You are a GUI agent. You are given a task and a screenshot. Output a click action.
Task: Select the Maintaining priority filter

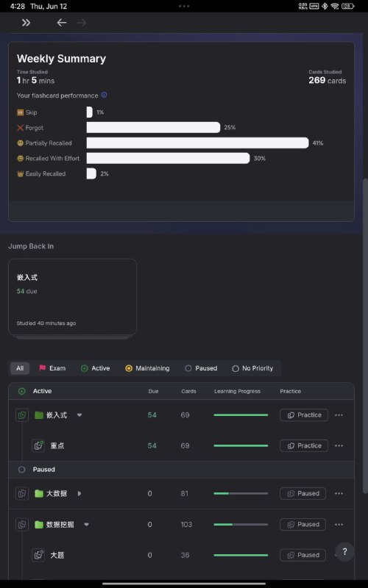[147, 368]
